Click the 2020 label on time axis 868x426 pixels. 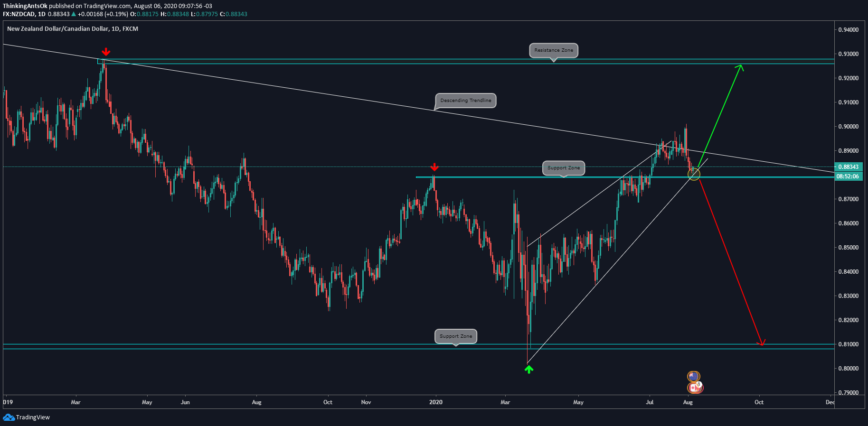pyautogui.click(x=435, y=402)
